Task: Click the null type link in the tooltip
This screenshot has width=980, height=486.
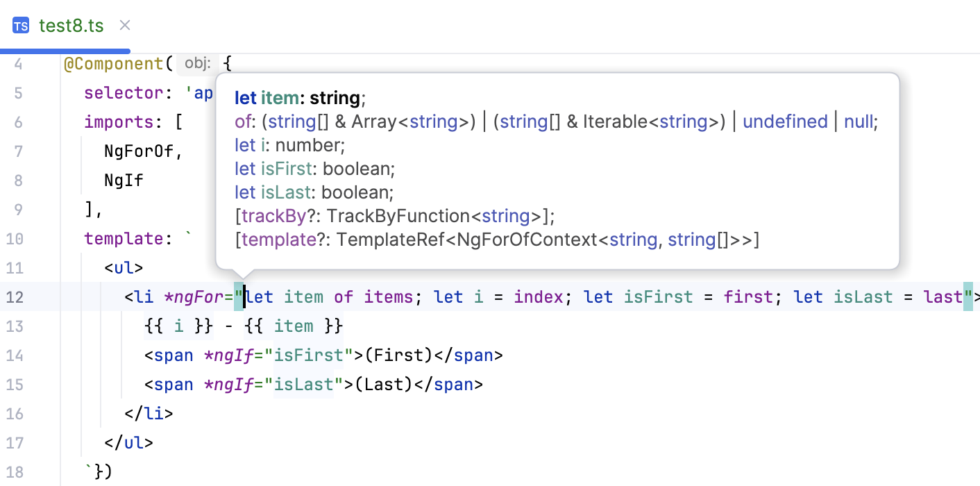Action: (859, 121)
